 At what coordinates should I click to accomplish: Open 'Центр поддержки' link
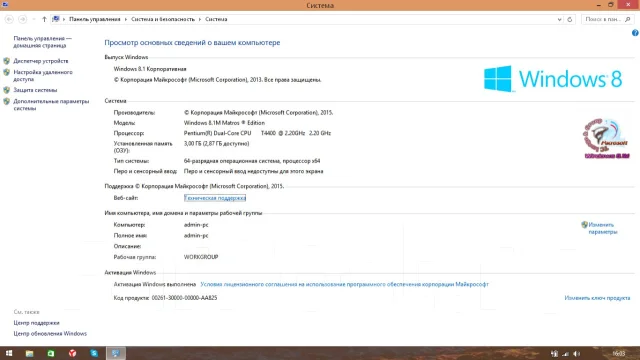[x=36, y=323]
